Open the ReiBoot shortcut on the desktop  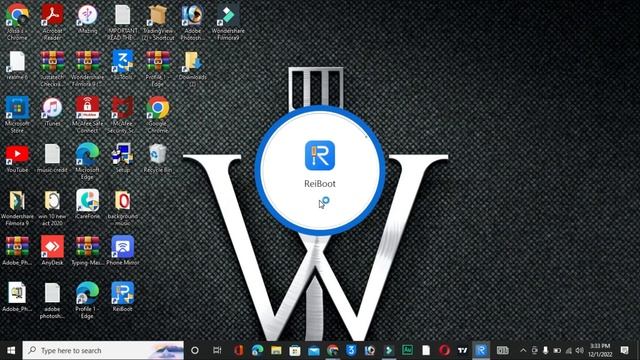pos(122,297)
